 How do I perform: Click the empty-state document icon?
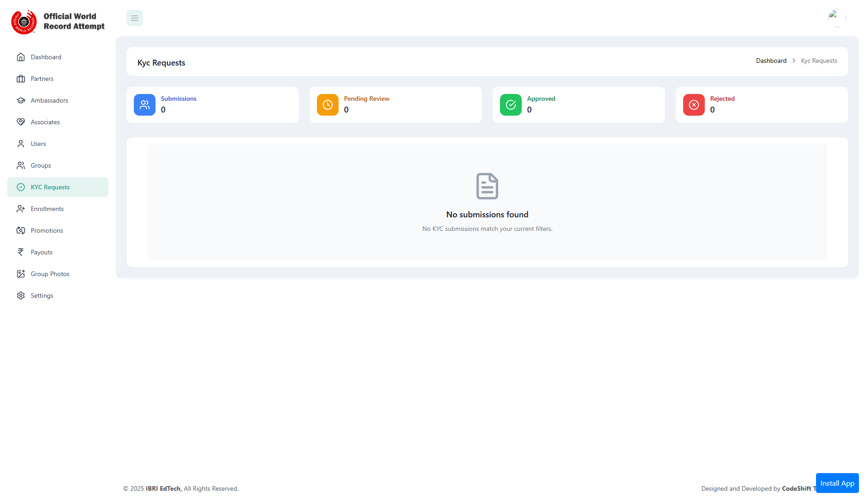487,186
